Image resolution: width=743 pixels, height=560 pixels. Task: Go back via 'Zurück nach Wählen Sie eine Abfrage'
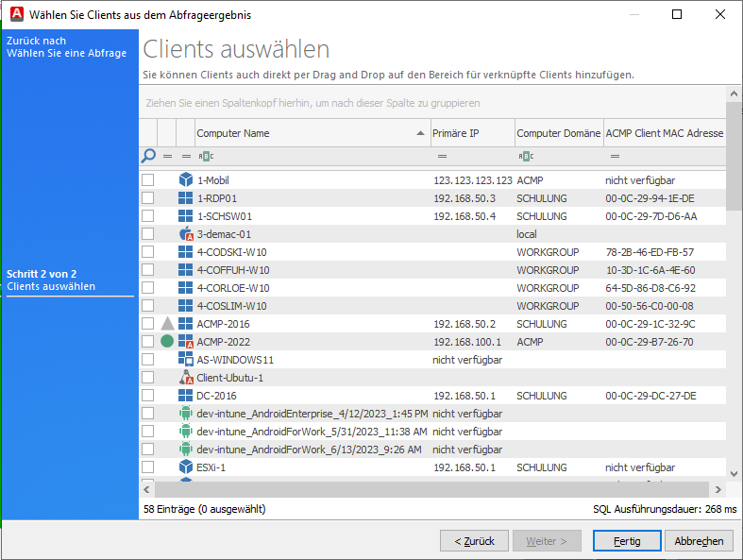[x=66, y=47]
